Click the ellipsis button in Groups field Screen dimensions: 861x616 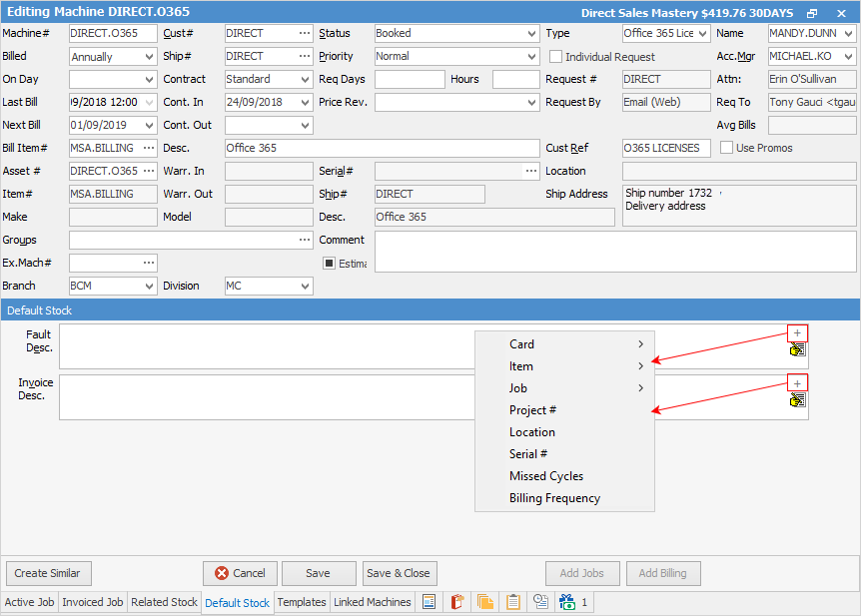[305, 240]
